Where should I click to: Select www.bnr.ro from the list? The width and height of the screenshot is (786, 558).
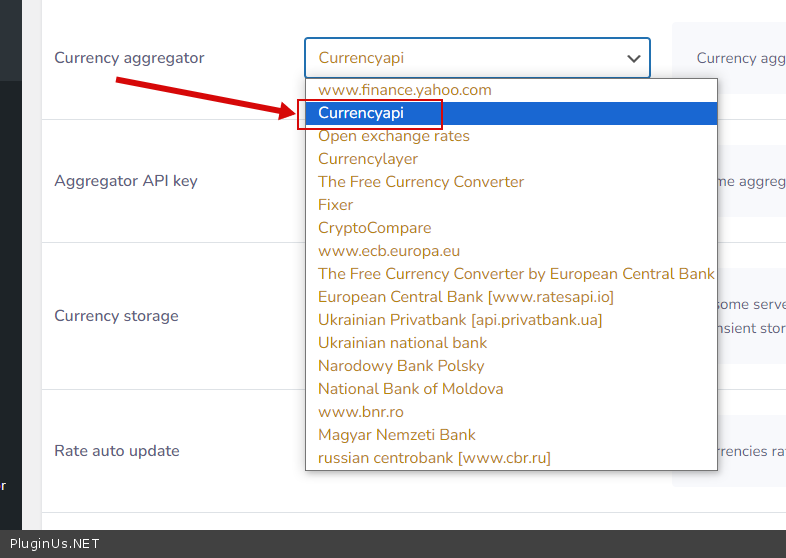click(361, 412)
